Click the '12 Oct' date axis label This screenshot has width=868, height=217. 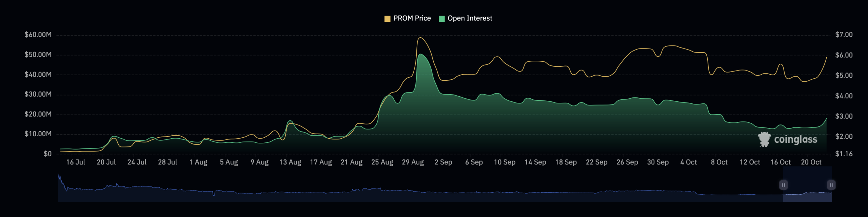[x=750, y=162]
